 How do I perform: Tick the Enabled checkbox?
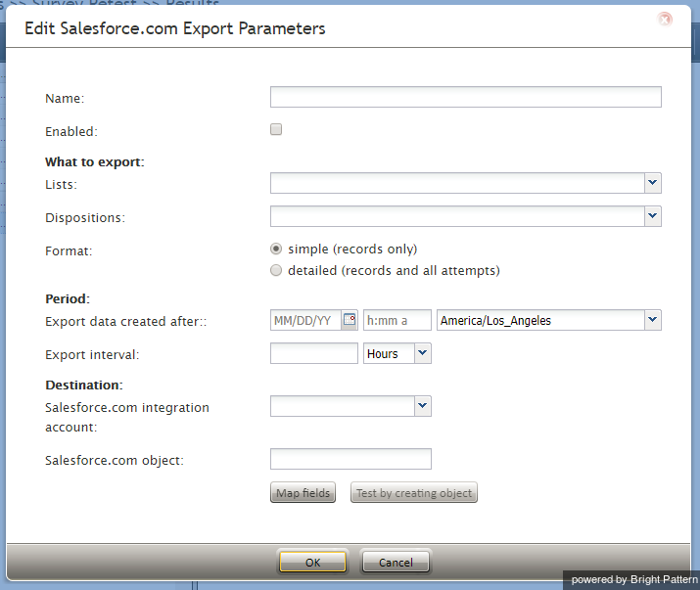(276, 129)
